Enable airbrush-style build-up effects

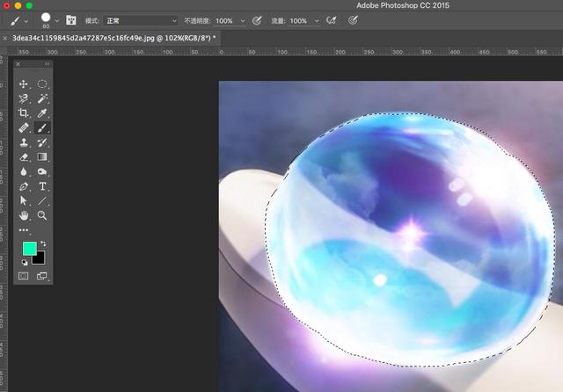[x=332, y=21]
